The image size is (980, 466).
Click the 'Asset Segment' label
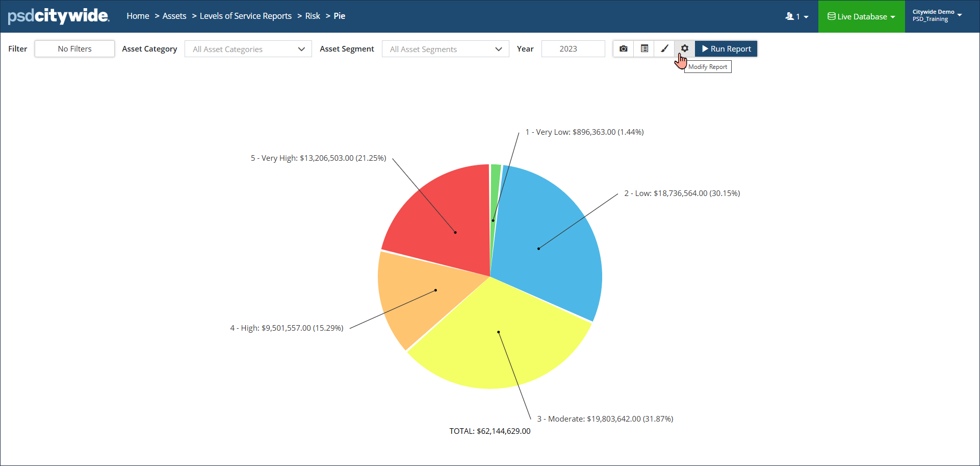click(x=347, y=49)
